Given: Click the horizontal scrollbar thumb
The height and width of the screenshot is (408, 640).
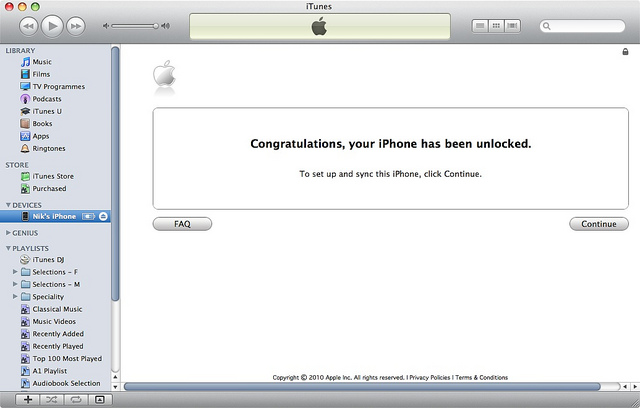Looking at the screenshot, I should (362, 386).
